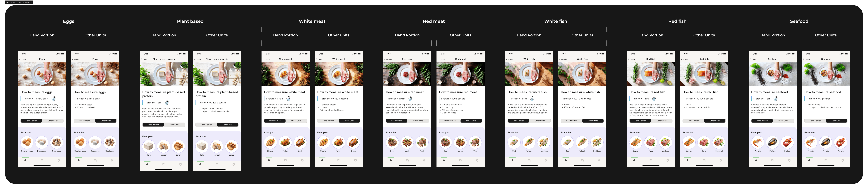Click the palm hand icon beside '1 Palm (2 eggs)'

click(54, 99)
